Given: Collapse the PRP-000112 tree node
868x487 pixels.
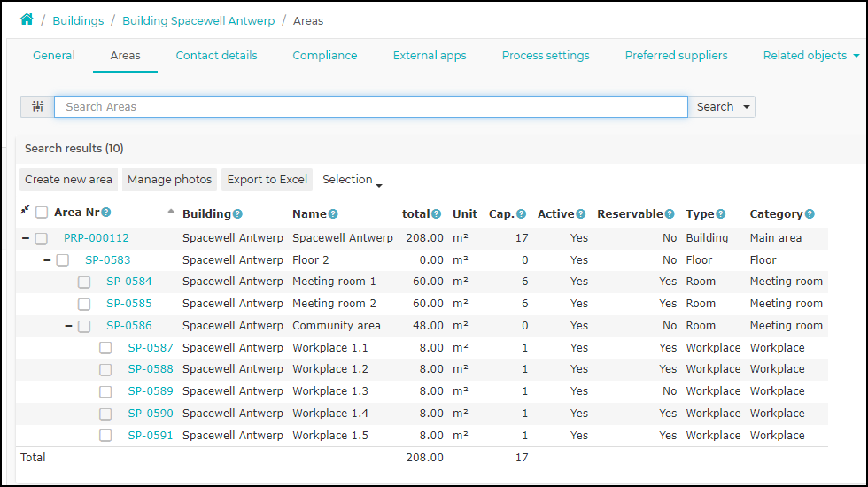Looking at the screenshot, I should pos(26,238).
